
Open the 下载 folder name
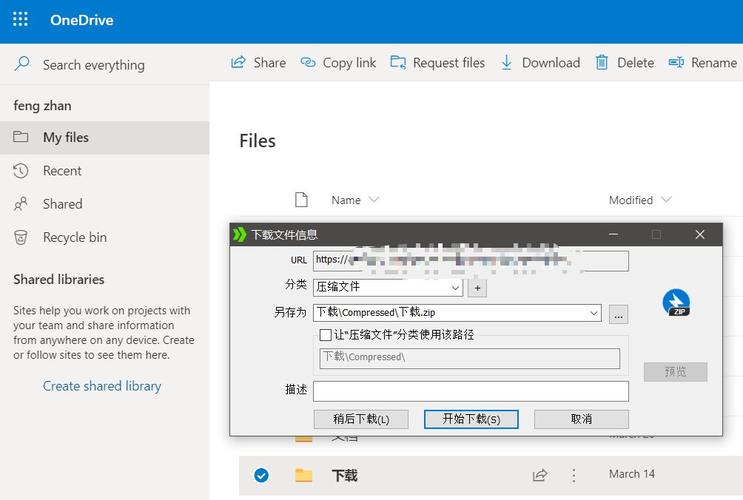tap(344, 475)
